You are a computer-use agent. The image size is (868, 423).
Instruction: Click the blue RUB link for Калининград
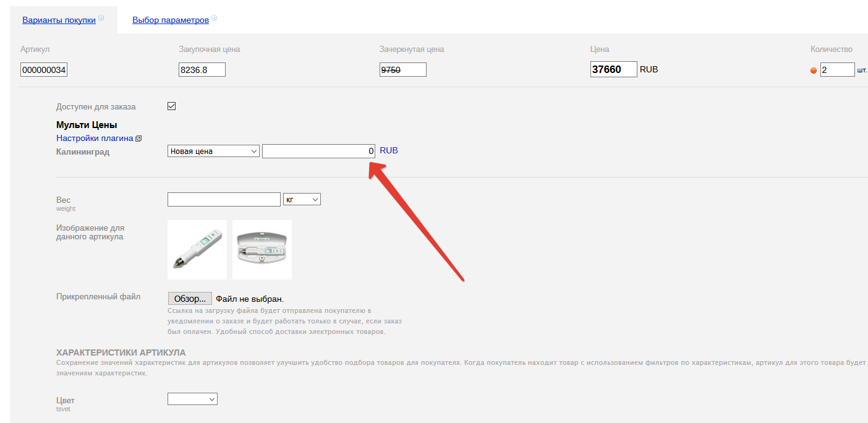389,150
